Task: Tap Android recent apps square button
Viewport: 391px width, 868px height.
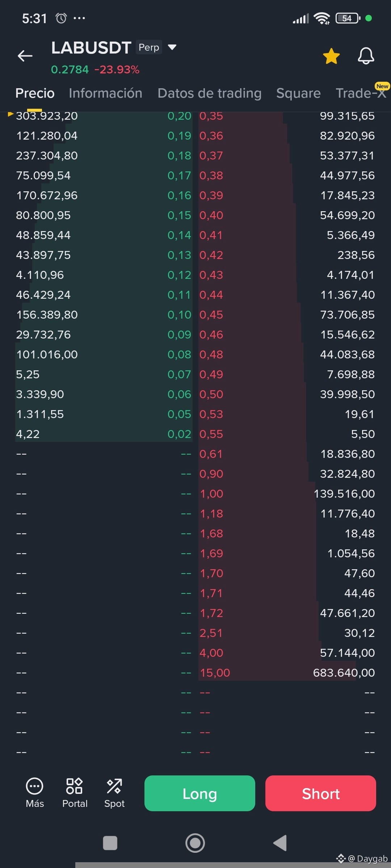Action: (x=110, y=843)
